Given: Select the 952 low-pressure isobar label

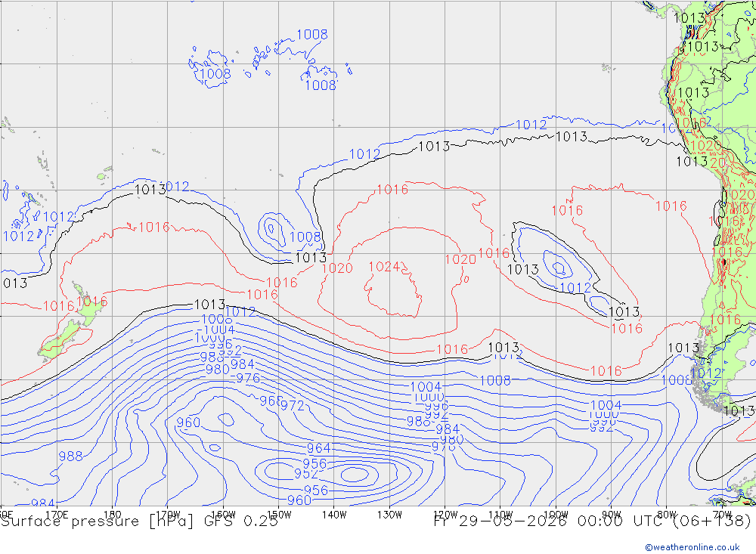Looking at the screenshot, I should [x=306, y=474].
